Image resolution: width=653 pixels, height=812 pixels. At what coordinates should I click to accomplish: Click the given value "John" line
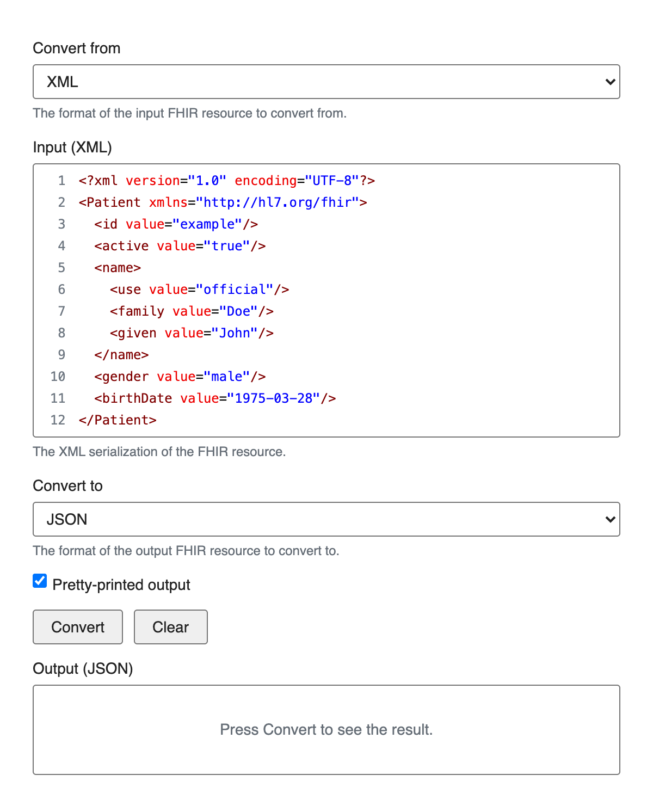(192, 333)
